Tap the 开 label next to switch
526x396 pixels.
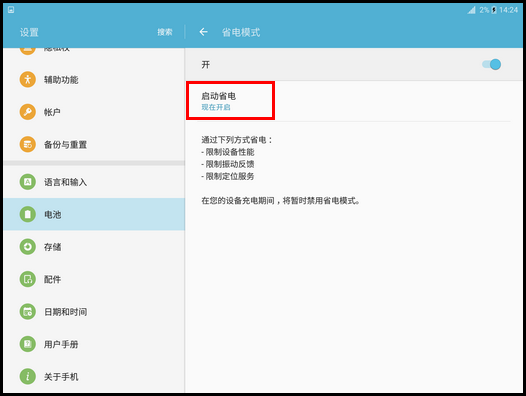coord(206,64)
